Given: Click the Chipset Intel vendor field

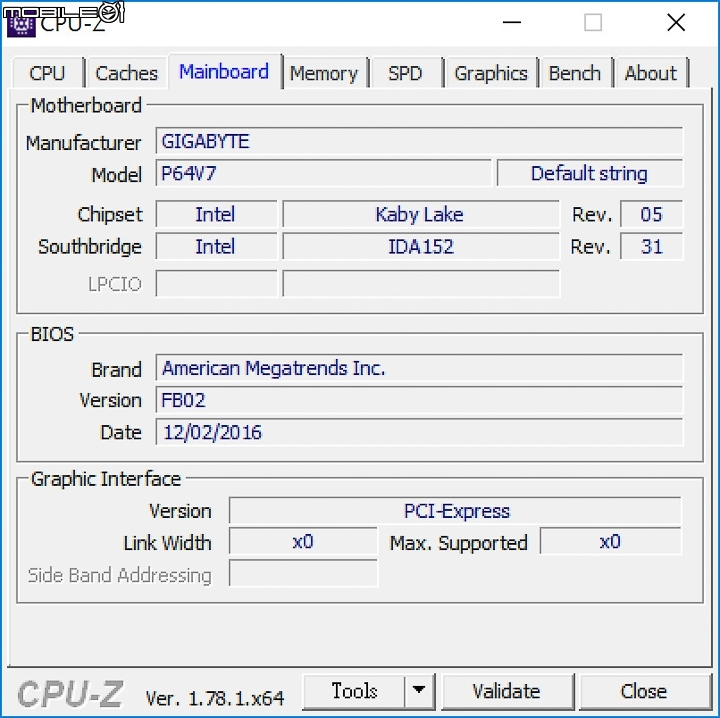Looking at the screenshot, I should click(216, 214).
